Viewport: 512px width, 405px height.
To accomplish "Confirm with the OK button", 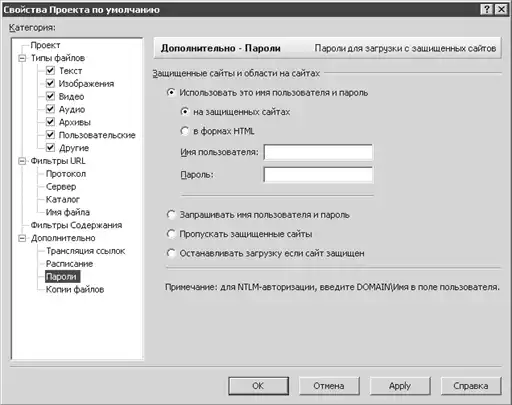I will (x=258, y=386).
